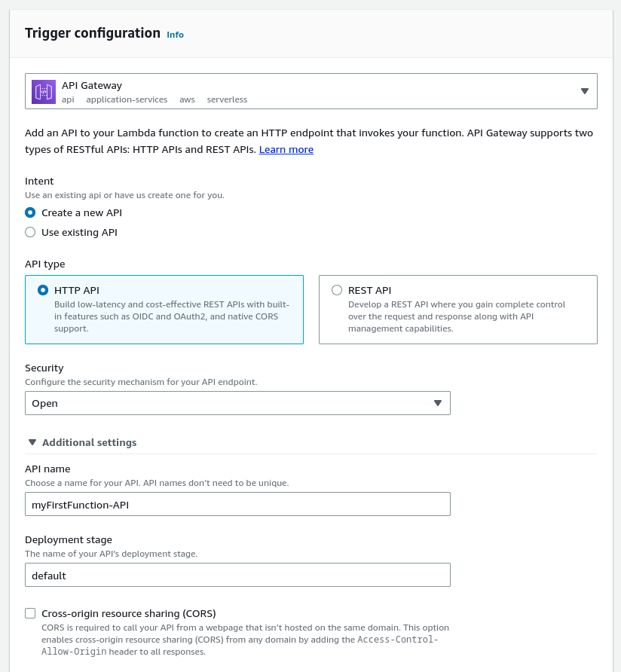
Task: Open the Info link beside Trigger configuration
Action: (x=175, y=35)
